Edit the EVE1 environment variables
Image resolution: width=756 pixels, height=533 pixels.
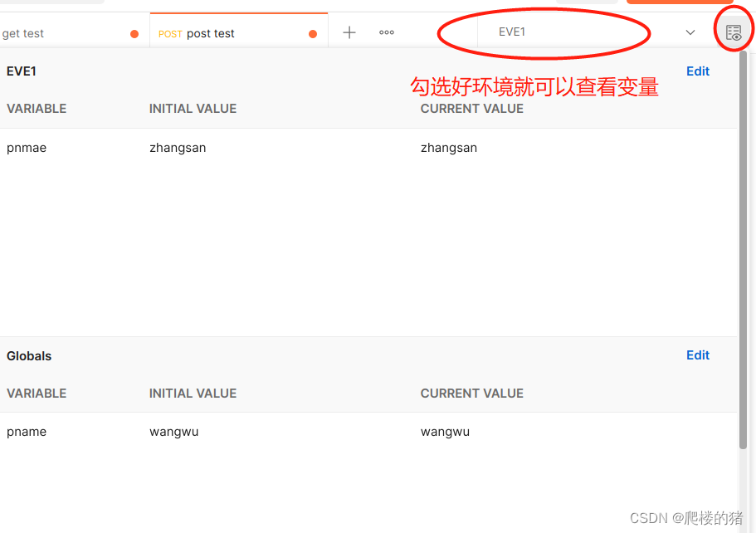[x=698, y=71]
